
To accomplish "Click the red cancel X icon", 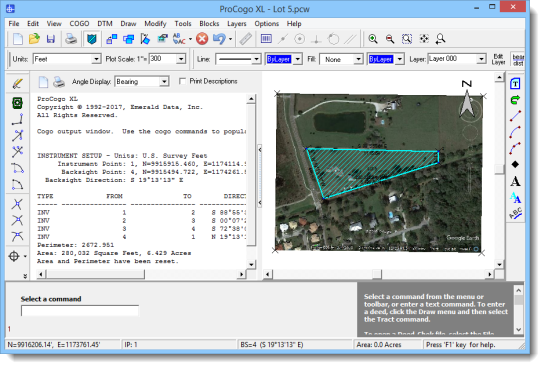I will pos(202,39).
